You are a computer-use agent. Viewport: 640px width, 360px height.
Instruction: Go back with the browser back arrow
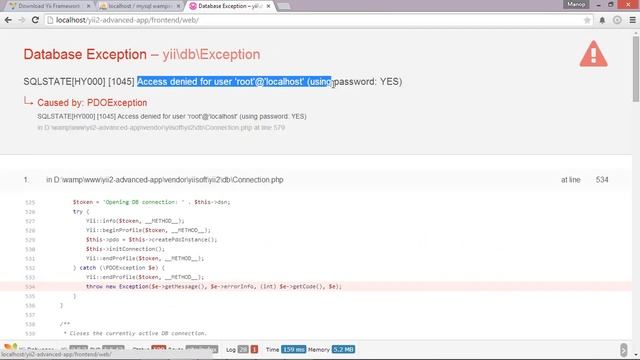point(8,20)
